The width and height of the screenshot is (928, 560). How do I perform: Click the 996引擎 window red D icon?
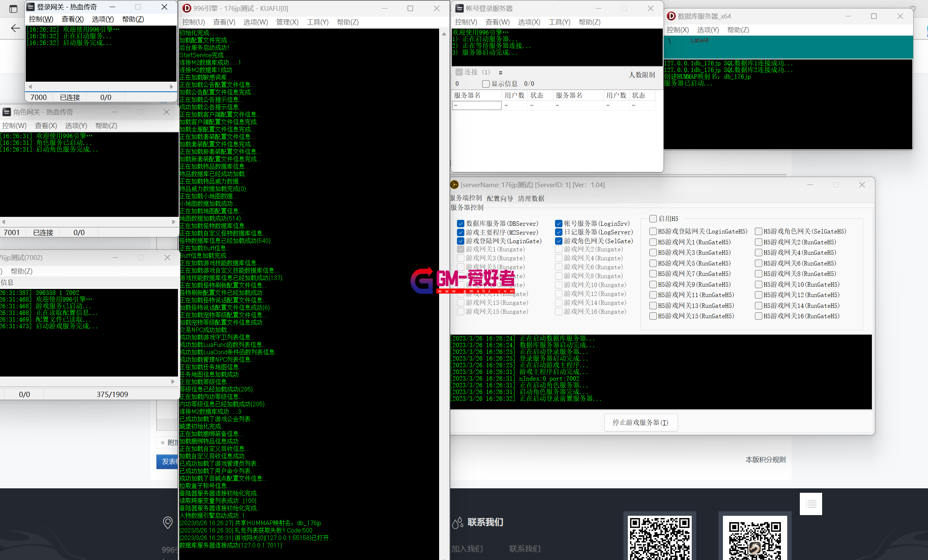[186, 8]
